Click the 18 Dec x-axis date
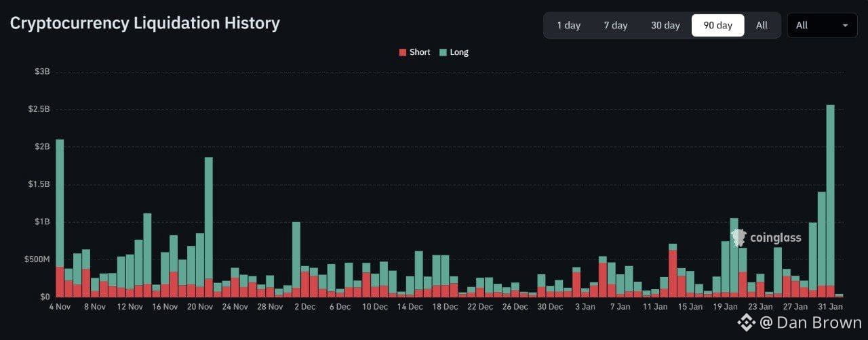Image resolution: width=868 pixels, height=340 pixels. 445,307
